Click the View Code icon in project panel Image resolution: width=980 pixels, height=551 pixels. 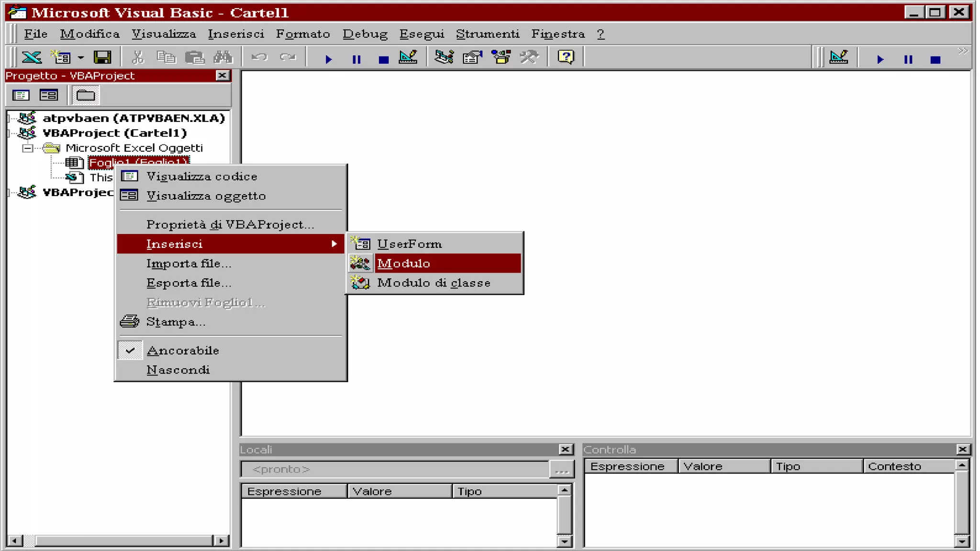click(21, 95)
